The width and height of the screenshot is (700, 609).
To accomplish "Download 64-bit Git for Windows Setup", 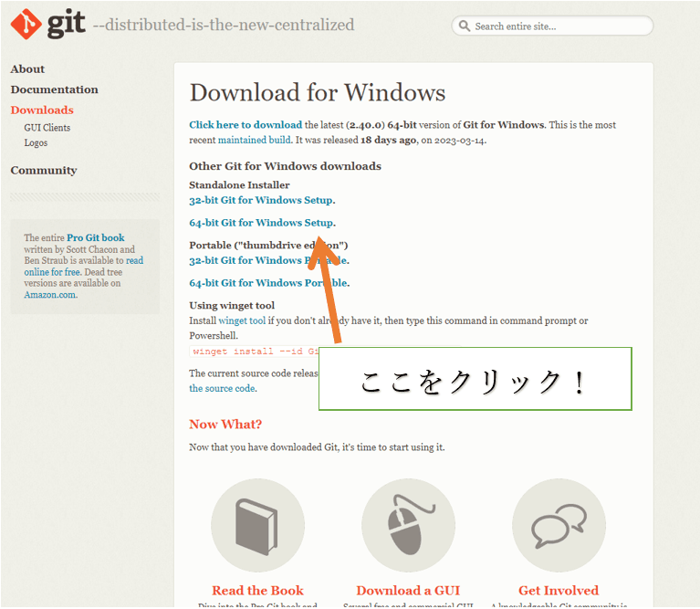I will click(x=261, y=223).
